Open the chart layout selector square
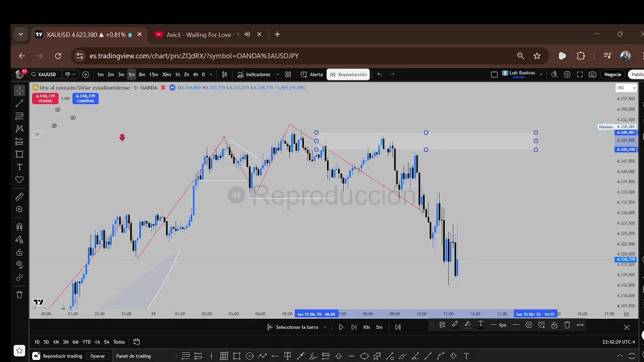 pyautogui.click(x=494, y=74)
